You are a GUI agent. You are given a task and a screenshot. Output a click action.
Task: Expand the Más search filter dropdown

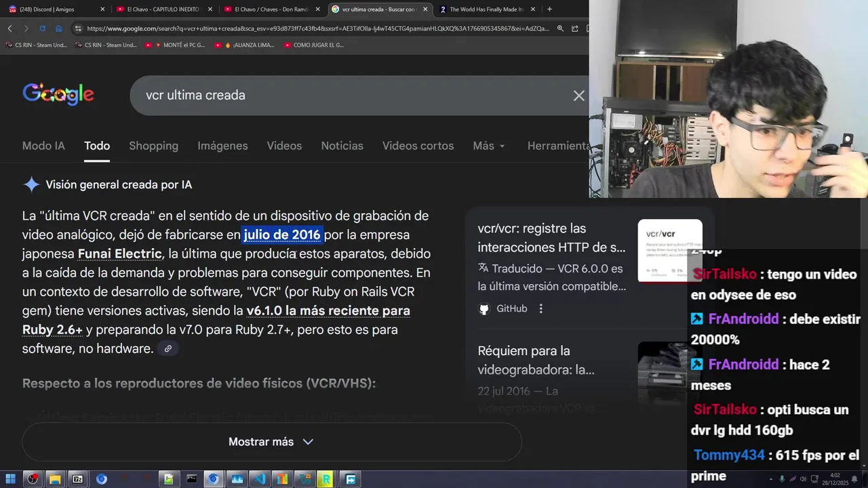489,146
